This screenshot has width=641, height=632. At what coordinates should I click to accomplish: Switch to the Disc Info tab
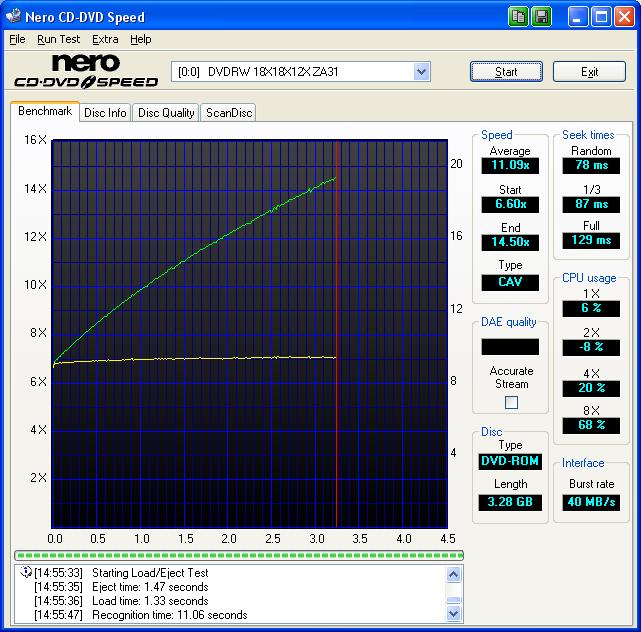[105, 113]
